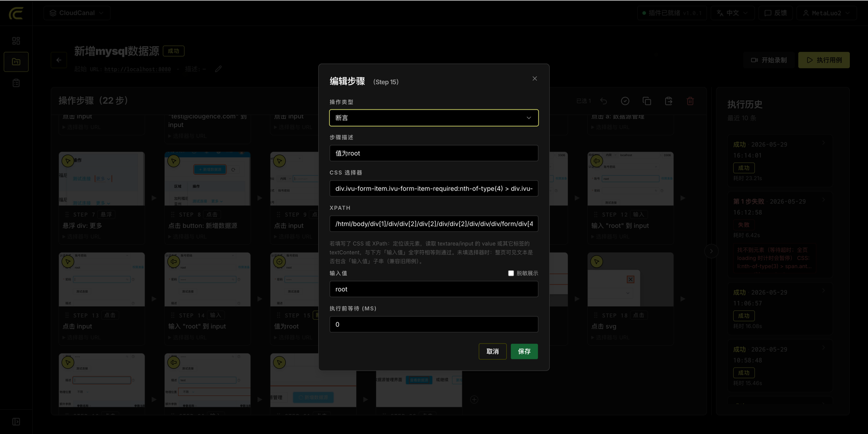This screenshot has height=434, width=868.
Task: Click the 反馈 feedback button
Action: point(775,13)
